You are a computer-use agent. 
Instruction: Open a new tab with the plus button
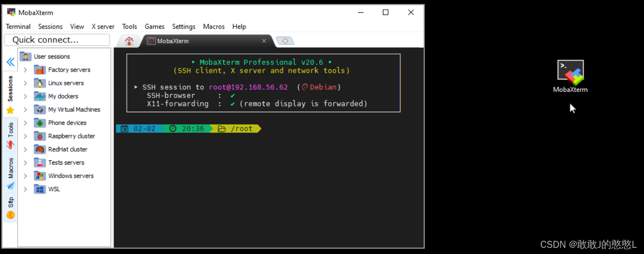pyautogui.click(x=285, y=41)
